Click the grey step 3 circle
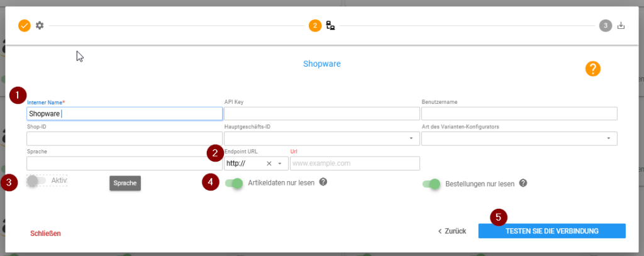 (x=606, y=26)
